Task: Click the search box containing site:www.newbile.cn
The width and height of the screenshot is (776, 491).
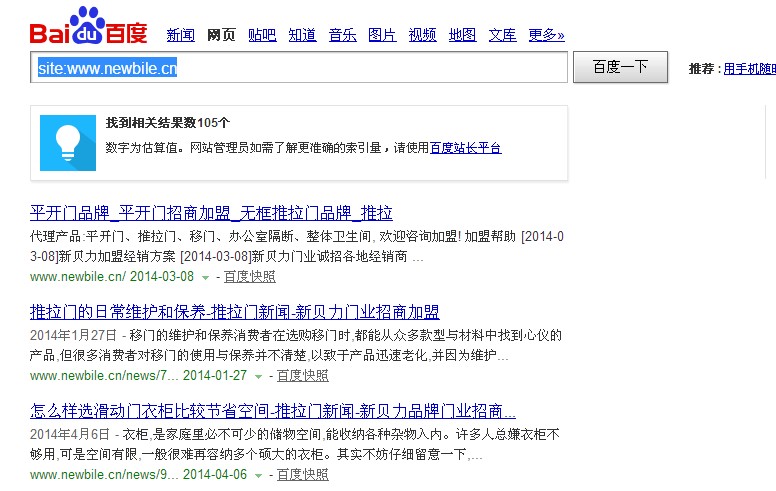Action: coord(299,67)
